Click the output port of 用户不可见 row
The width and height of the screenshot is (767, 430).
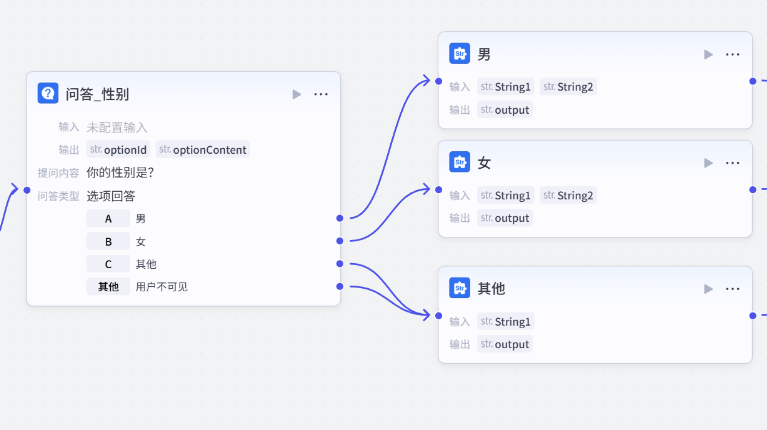(339, 286)
